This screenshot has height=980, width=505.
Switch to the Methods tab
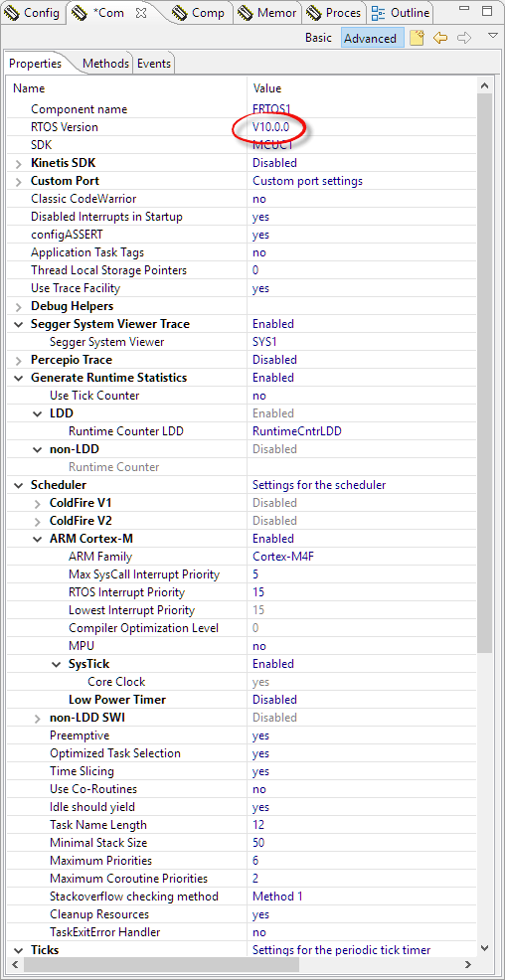click(x=105, y=64)
